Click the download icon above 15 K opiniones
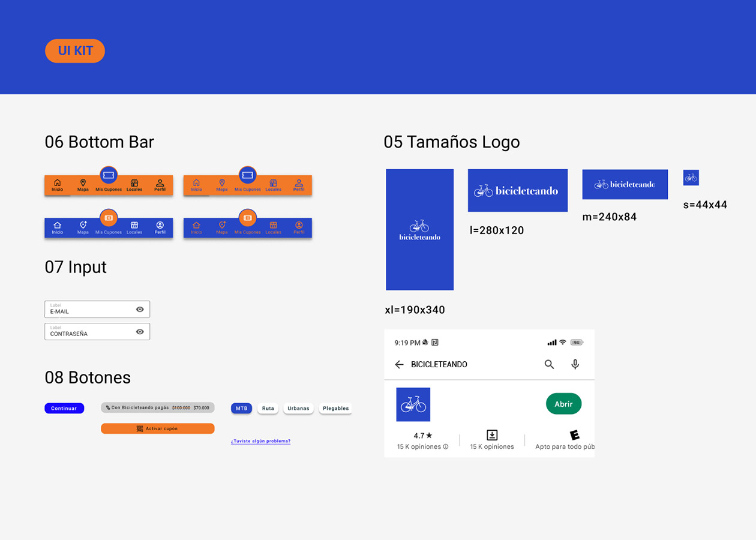The height and width of the screenshot is (540, 756). (492, 435)
